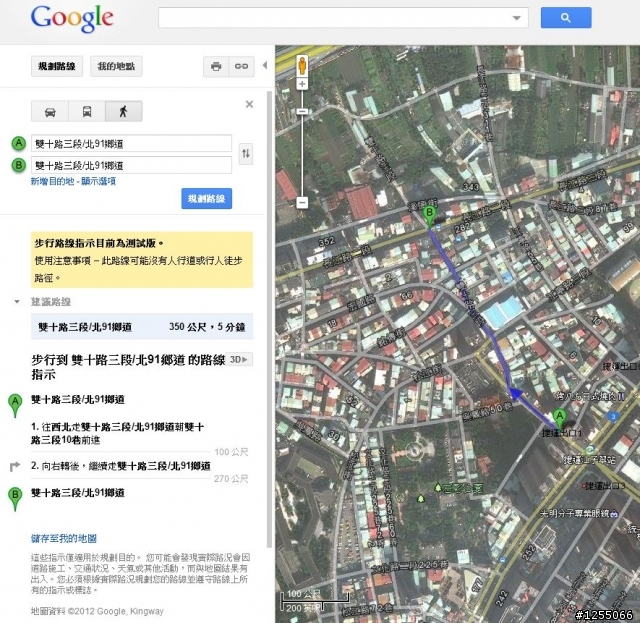
Task: Click the start point A input field
Action: 131,144
